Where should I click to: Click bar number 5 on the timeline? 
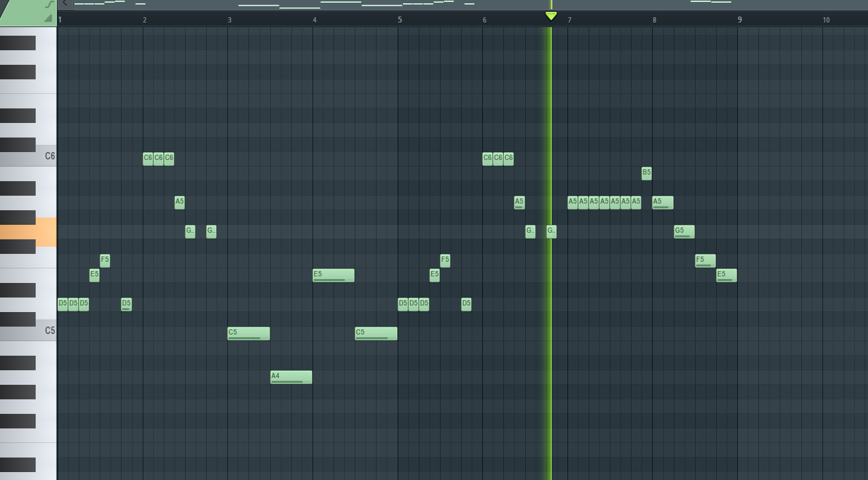[x=399, y=19]
